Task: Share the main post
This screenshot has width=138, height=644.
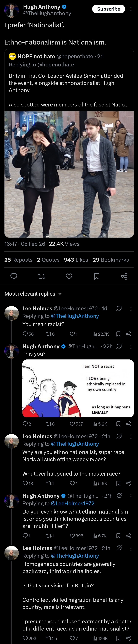Action: 124,276
